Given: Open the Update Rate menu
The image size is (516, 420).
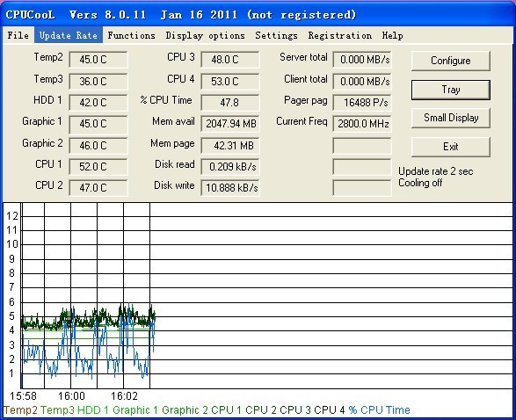Looking at the screenshot, I should [x=69, y=35].
